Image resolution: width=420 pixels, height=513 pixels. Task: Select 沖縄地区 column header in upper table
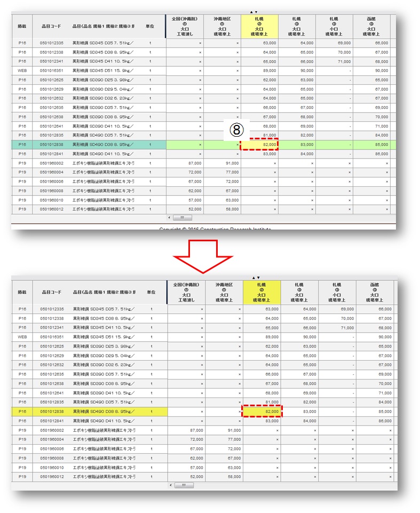click(222, 26)
